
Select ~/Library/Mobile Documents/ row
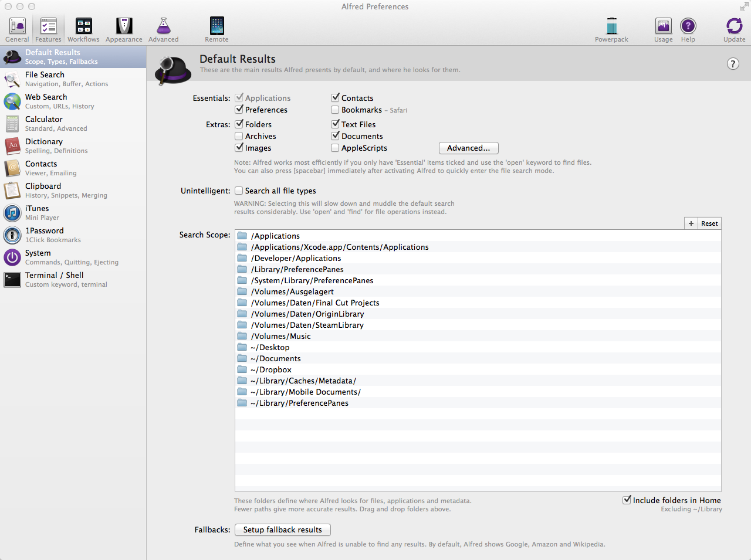point(478,392)
